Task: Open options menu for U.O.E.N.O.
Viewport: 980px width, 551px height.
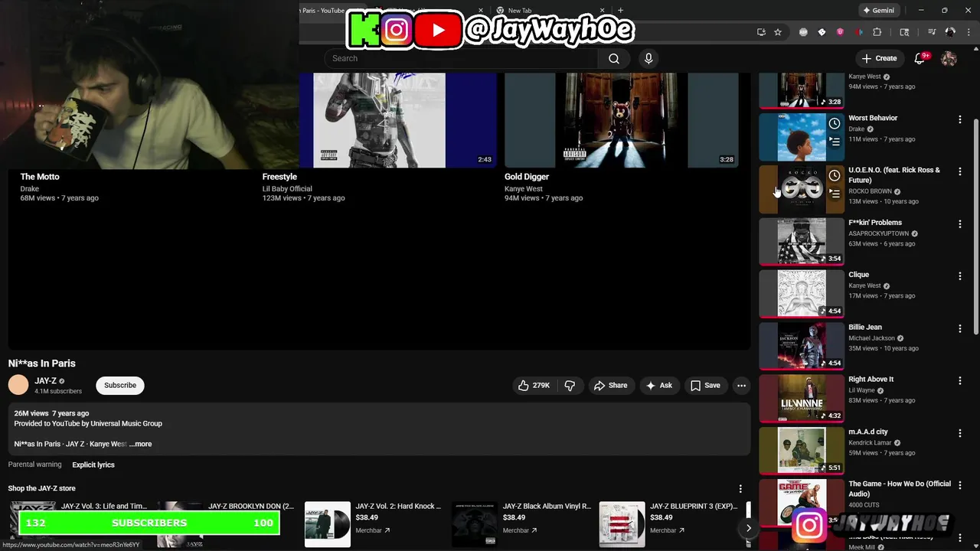Action: (x=959, y=171)
